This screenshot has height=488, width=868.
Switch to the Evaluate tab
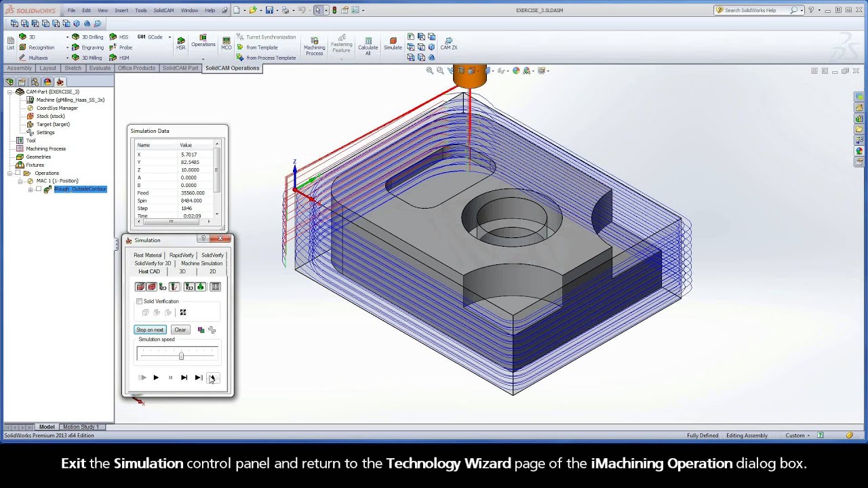click(x=100, y=68)
